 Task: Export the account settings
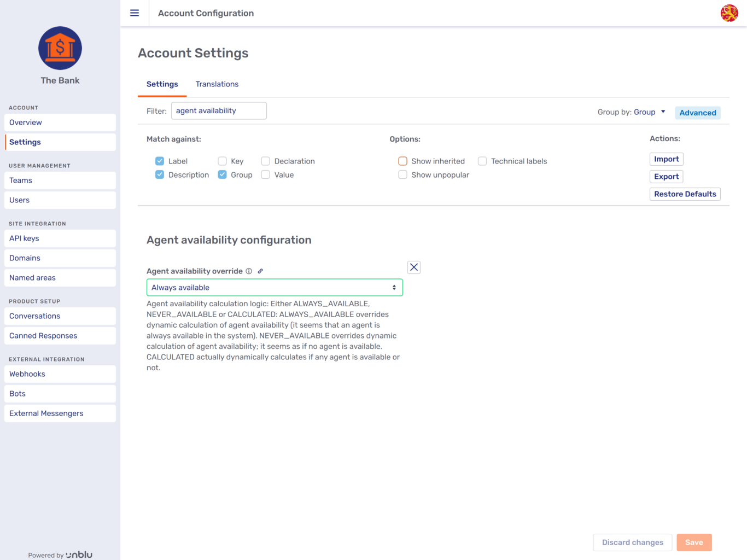666,176
